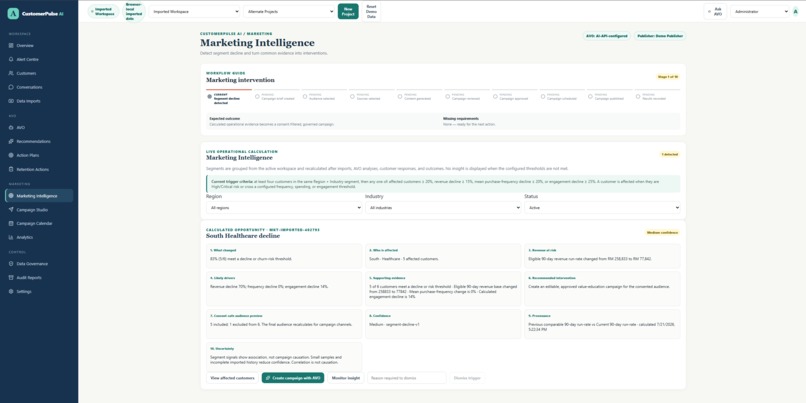The height and width of the screenshot is (403, 806).
Task: Click the Audit Reports icon
Action: pyautogui.click(x=11, y=277)
